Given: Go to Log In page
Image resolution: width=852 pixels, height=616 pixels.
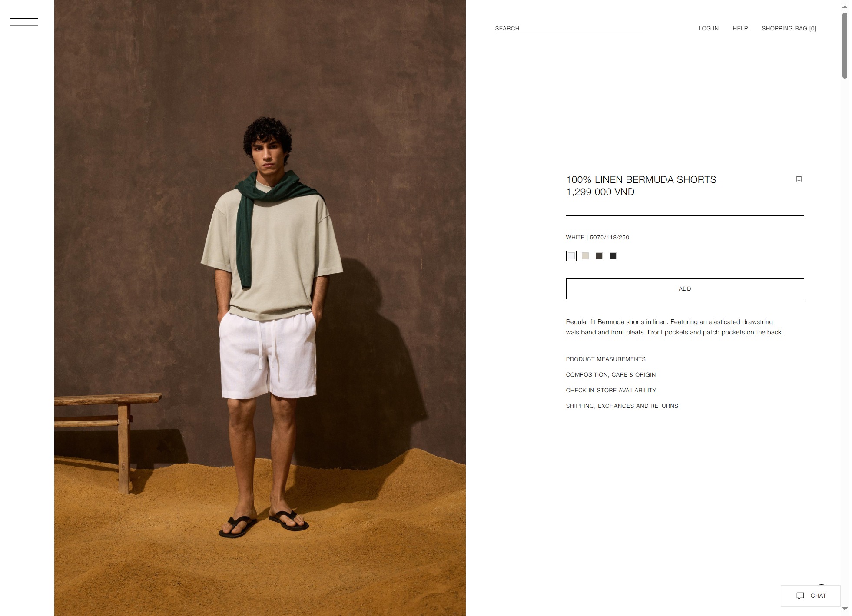Looking at the screenshot, I should pyautogui.click(x=708, y=28).
